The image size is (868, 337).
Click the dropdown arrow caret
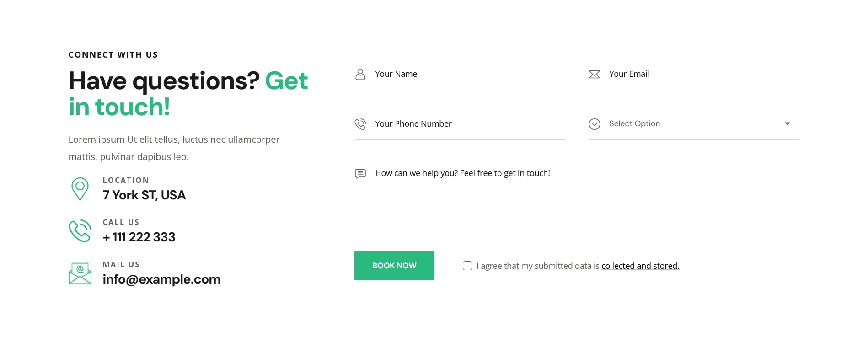pyautogui.click(x=788, y=124)
